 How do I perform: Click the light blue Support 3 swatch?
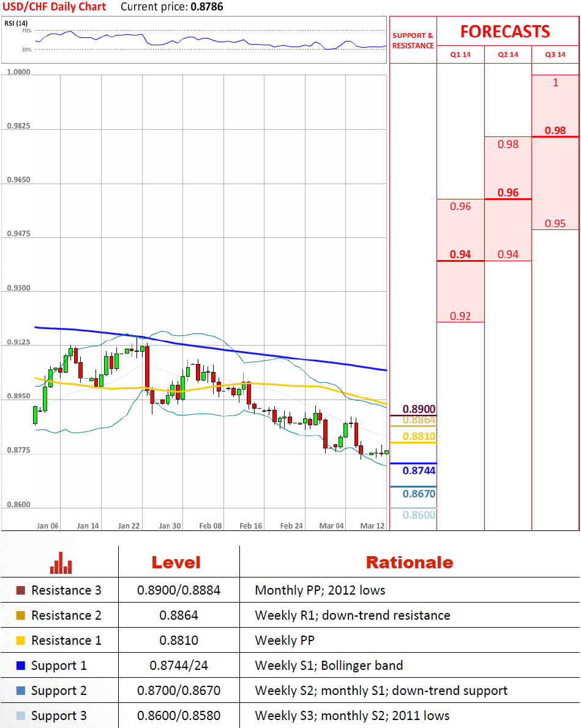click(21, 716)
